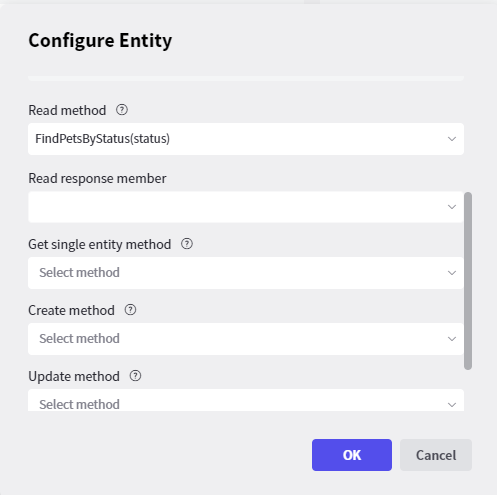Click the Update method chevron arrow
The height and width of the screenshot is (495, 497).
pos(452,405)
